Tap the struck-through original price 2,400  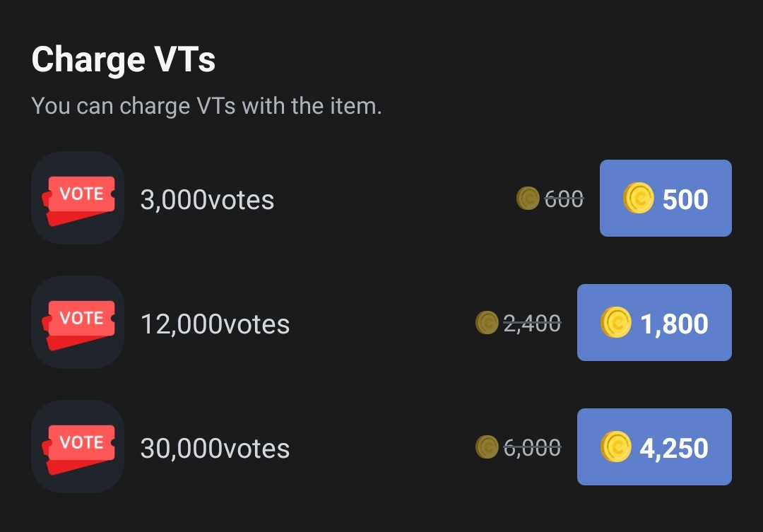point(532,324)
